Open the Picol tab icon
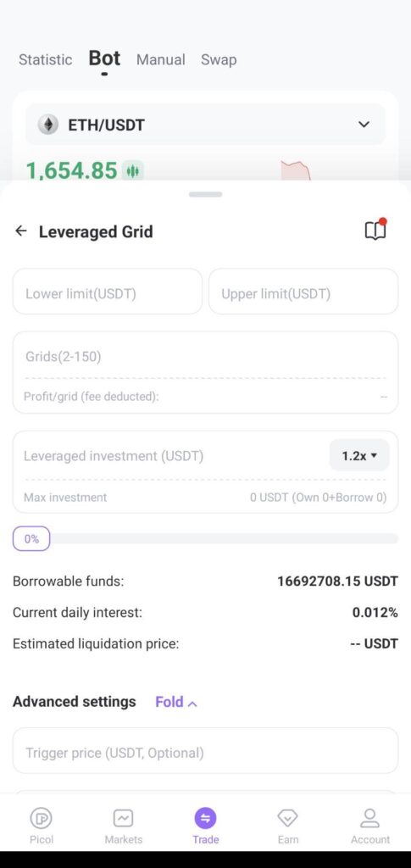Image resolution: width=411 pixels, height=868 pixels. pos(42,818)
